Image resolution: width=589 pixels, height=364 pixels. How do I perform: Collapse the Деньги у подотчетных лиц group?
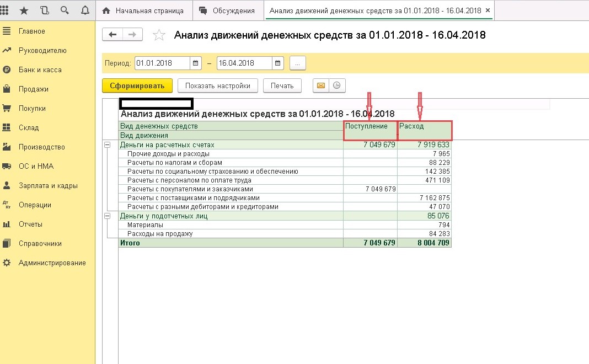click(x=108, y=216)
